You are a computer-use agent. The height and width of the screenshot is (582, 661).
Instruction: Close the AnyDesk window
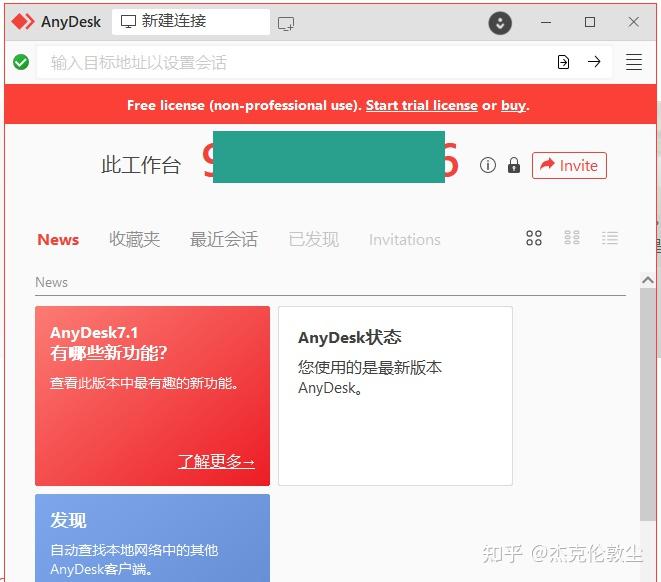pos(634,22)
